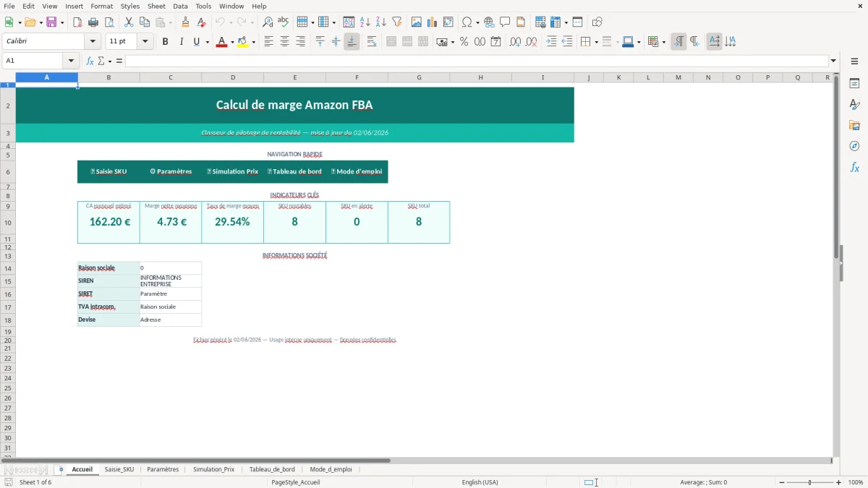Screen dimensions: 868x488
Task: Switch to Saisie_SKU sheet tab
Action: tap(119, 469)
